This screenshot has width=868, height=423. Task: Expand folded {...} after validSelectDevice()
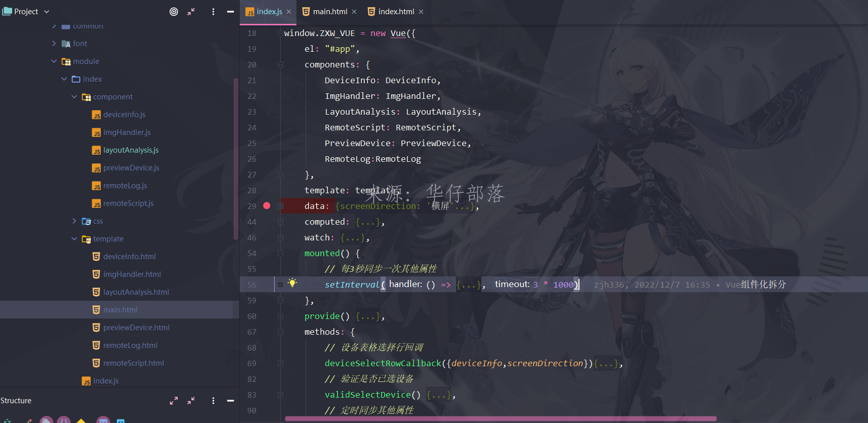[x=438, y=395]
